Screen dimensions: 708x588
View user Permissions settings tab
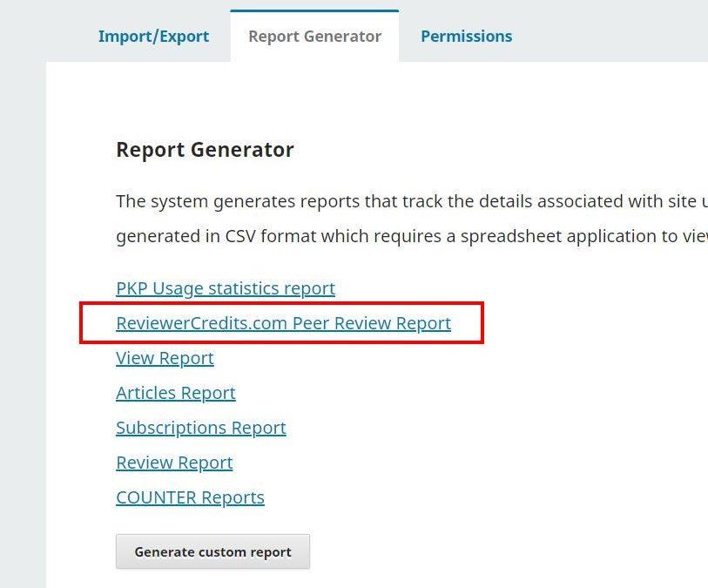[466, 37]
